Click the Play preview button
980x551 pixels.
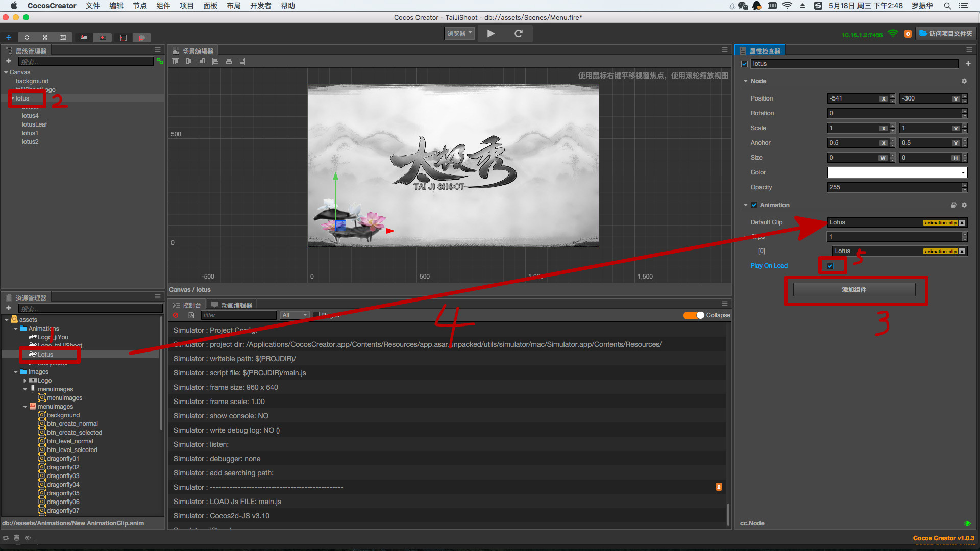491,34
